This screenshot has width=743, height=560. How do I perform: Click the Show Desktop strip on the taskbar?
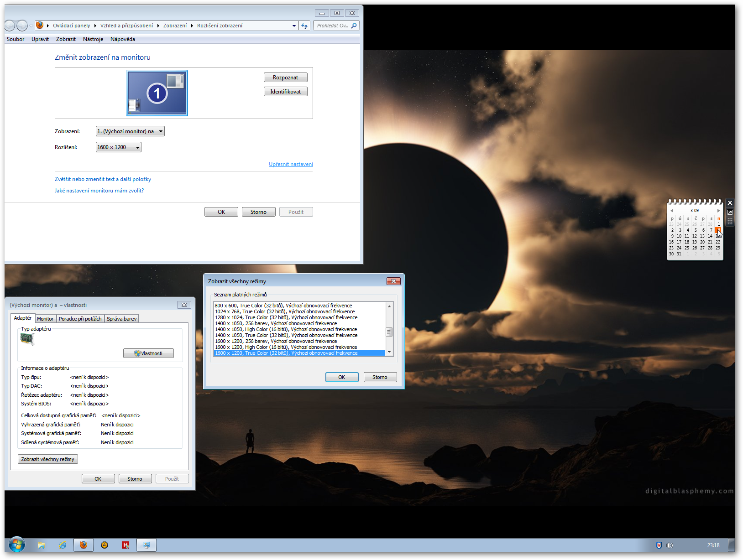point(732,545)
